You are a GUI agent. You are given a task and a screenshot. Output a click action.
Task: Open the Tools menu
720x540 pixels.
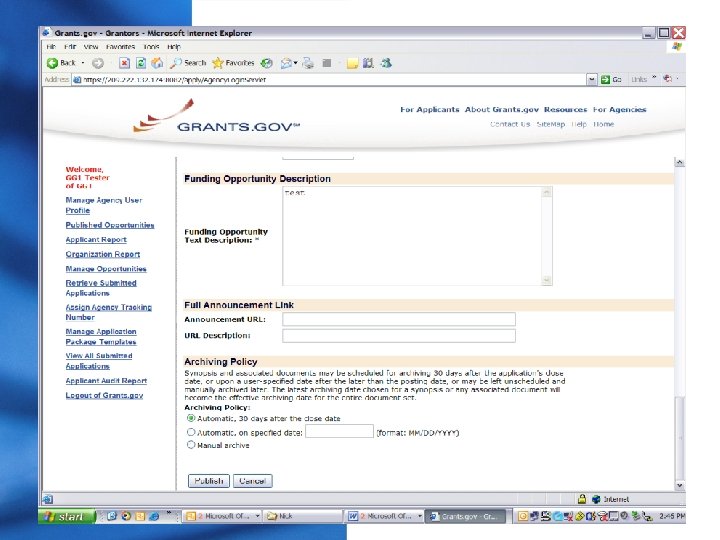(x=151, y=47)
